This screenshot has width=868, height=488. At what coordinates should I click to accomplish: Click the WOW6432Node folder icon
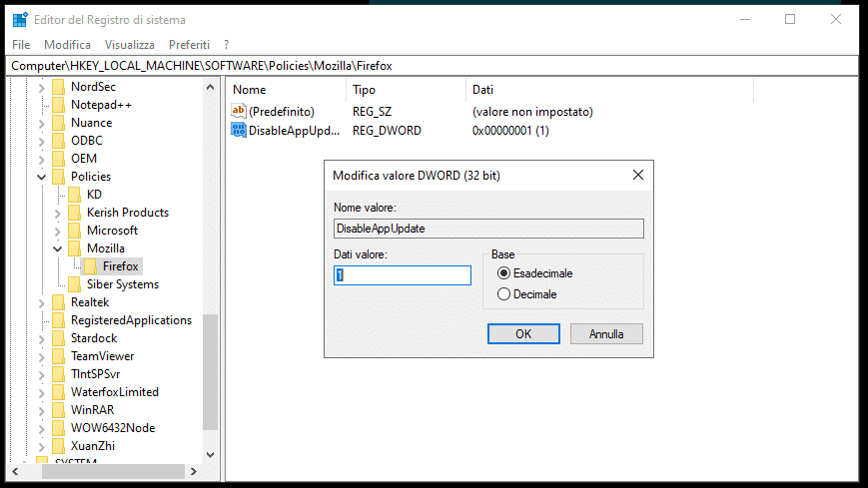[58, 428]
